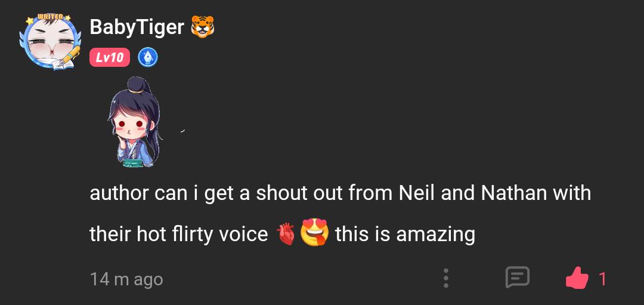Click the like count number 1
This screenshot has height=305, width=644.
tap(602, 279)
